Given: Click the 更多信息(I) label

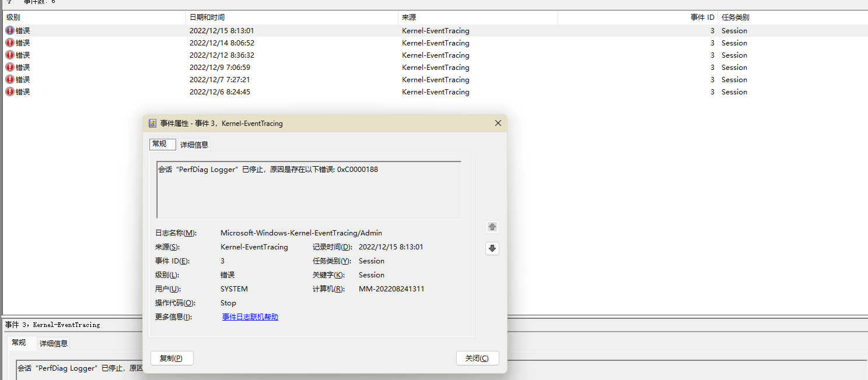Looking at the screenshot, I should (x=173, y=316).
